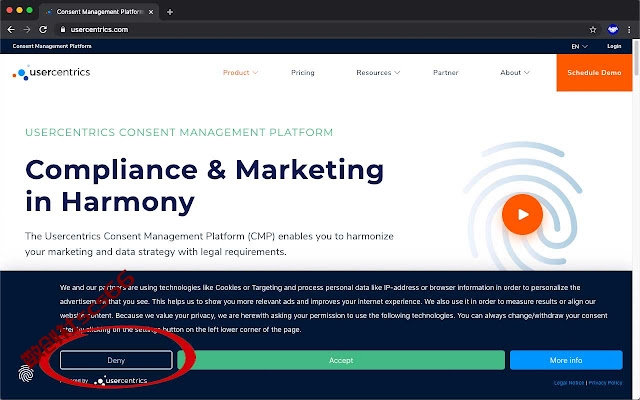640x400 pixels.
Task: Deny cookies in the consent banner
Action: 116,360
